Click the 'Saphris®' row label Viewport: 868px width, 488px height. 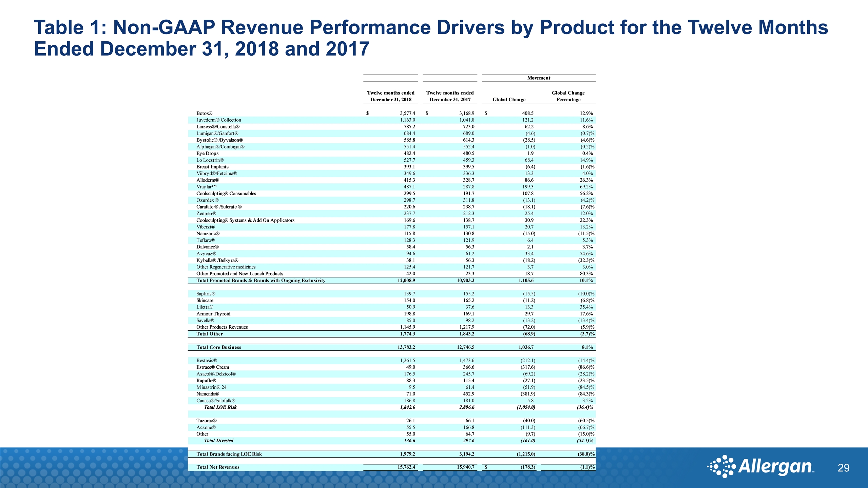tap(206, 293)
